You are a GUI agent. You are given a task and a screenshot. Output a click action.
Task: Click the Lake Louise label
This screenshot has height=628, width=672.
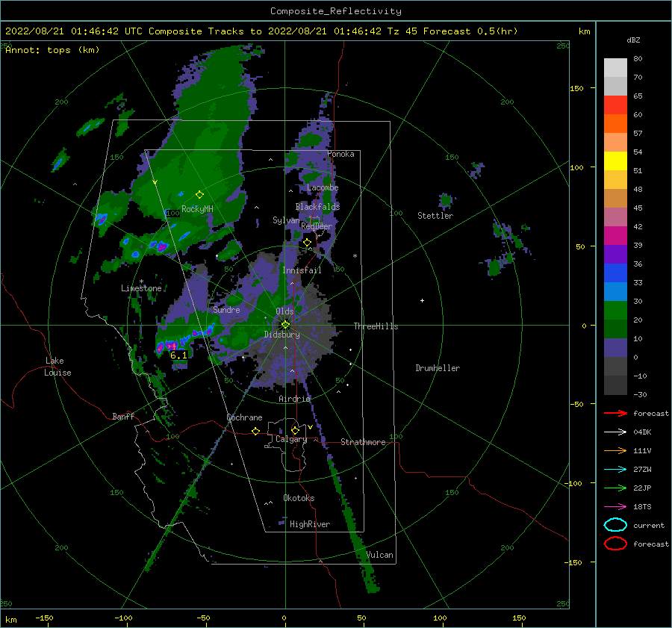(x=57, y=367)
